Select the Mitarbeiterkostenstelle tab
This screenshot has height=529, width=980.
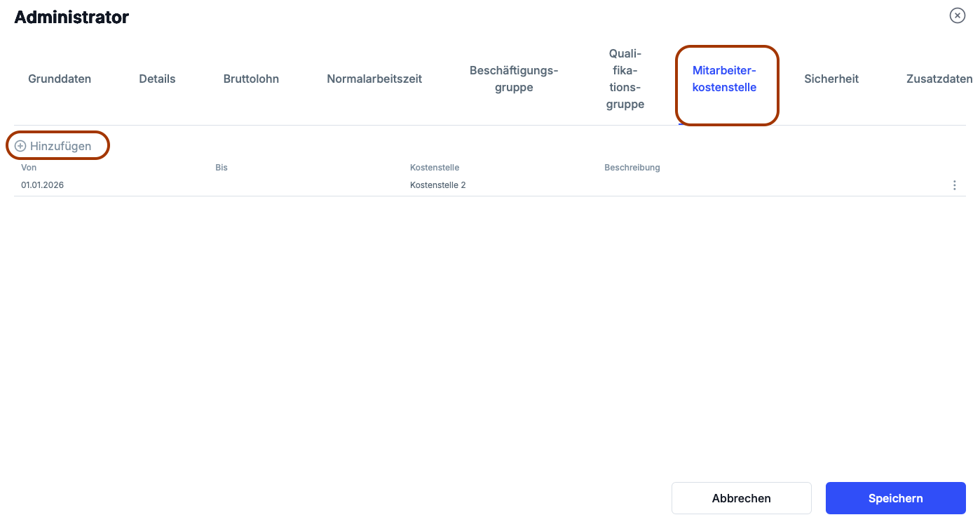[x=724, y=79]
